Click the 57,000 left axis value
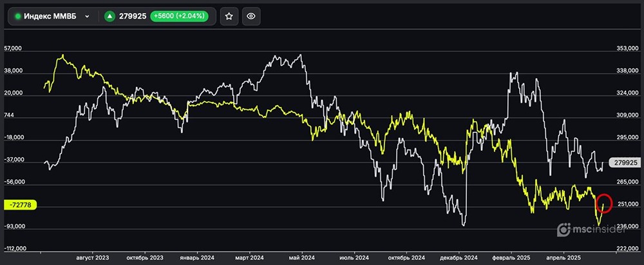644x265 pixels. coord(13,48)
